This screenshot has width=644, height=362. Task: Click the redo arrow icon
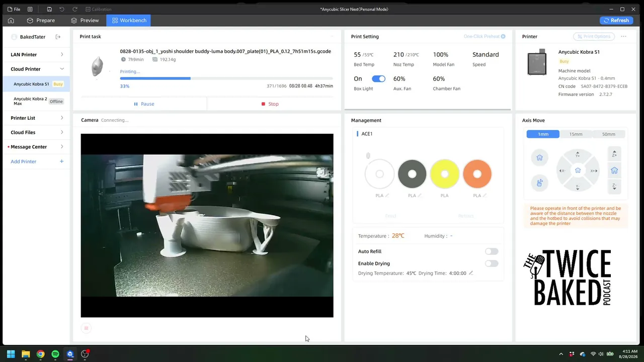pos(75,9)
